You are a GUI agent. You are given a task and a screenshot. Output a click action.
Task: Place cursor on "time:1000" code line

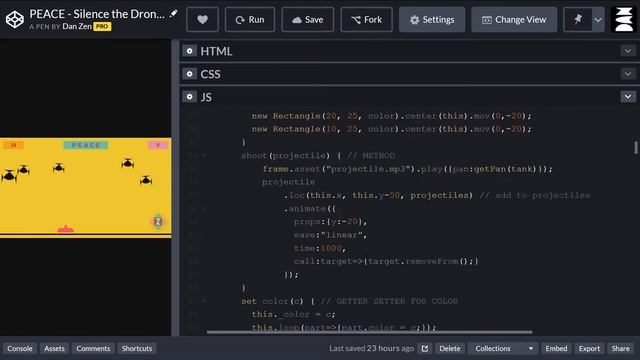tap(320, 248)
